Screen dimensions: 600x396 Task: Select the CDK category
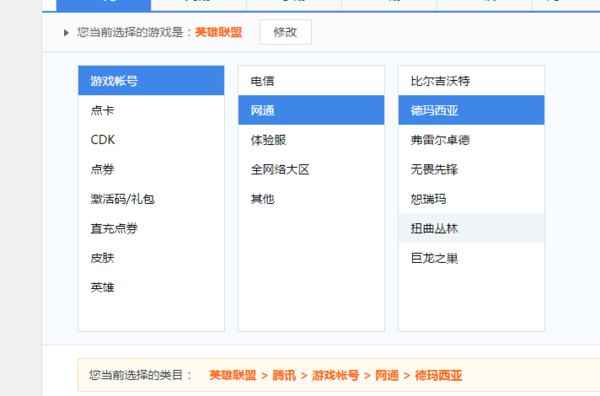click(151, 140)
